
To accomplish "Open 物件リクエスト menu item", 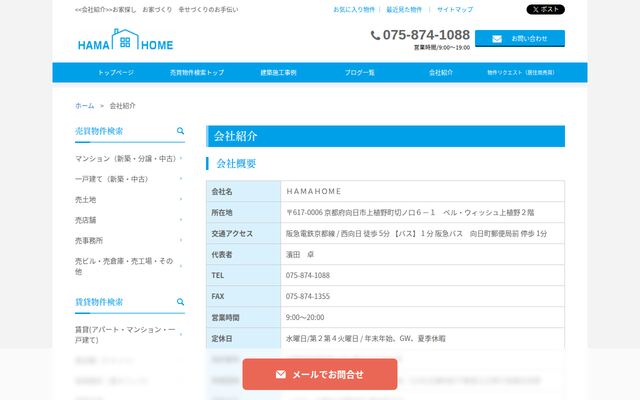I will pos(521,73).
